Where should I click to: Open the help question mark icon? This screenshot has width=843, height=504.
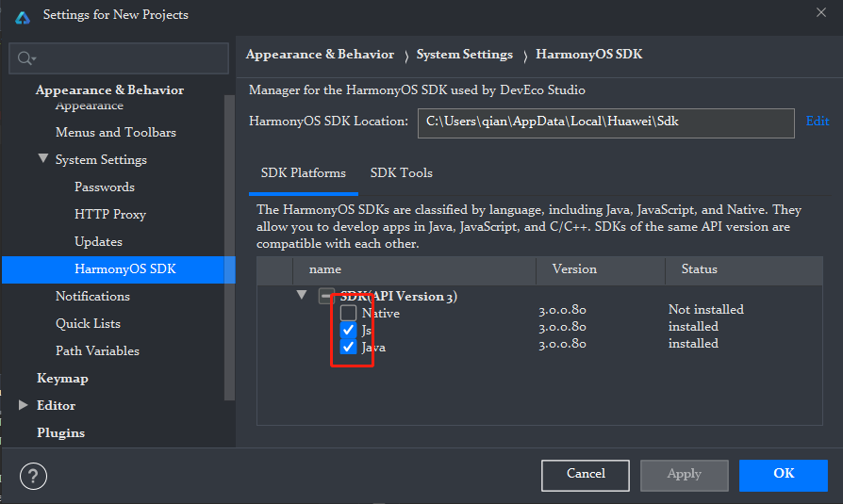pos(33,476)
